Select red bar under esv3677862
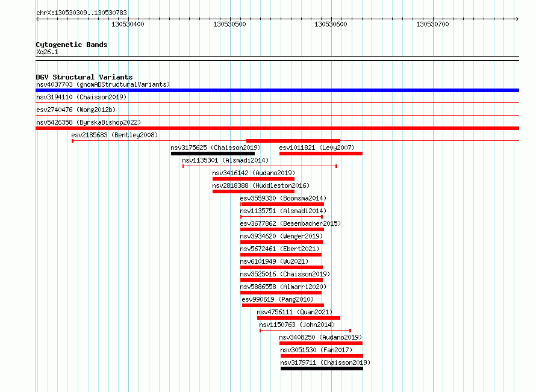The image size is (536, 392). pos(282,229)
